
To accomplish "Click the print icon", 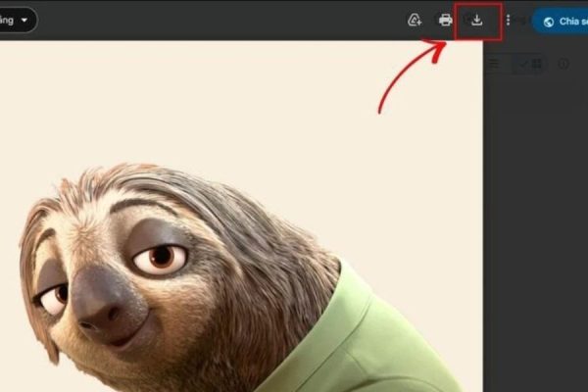I will (x=446, y=20).
